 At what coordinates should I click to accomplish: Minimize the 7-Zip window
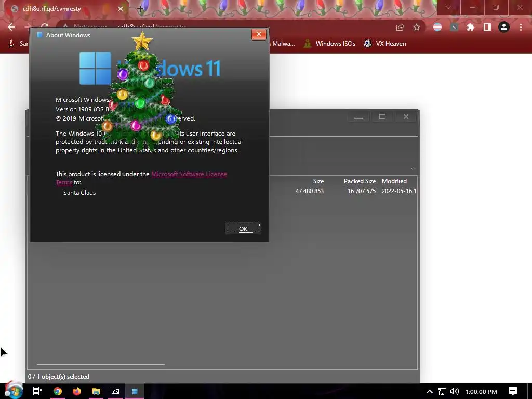point(358,117)
